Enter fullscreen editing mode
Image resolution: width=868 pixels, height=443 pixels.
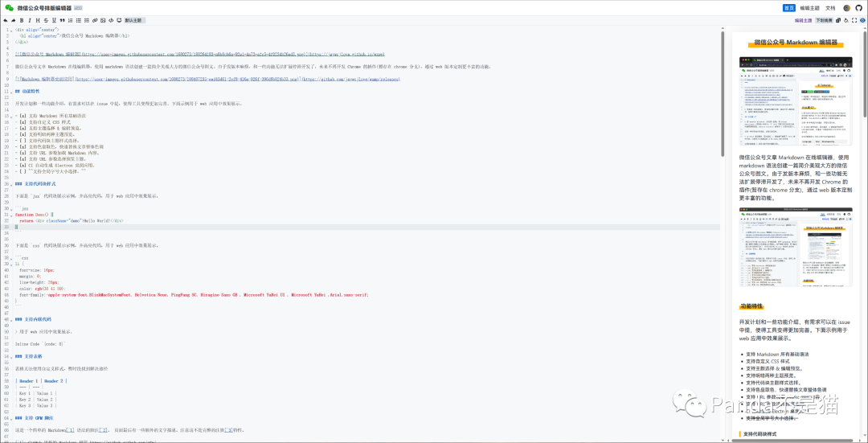click(854, 20)
